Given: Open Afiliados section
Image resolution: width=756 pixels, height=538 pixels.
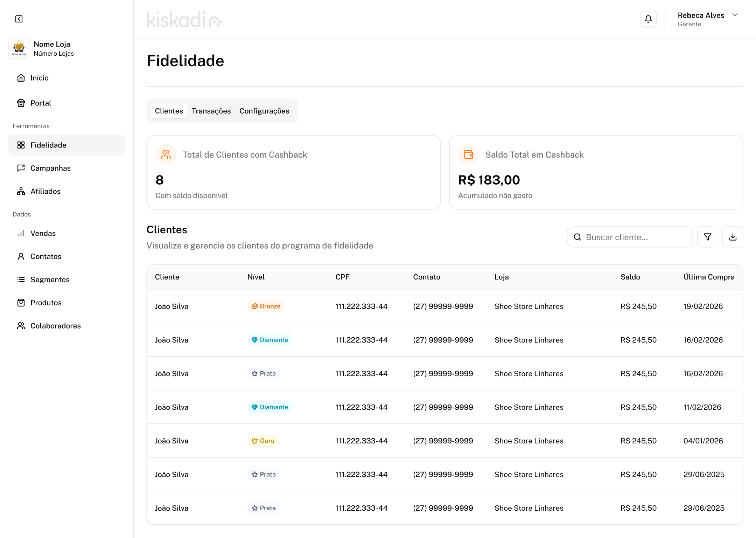Looking at the screenshot, I should 67,191.
